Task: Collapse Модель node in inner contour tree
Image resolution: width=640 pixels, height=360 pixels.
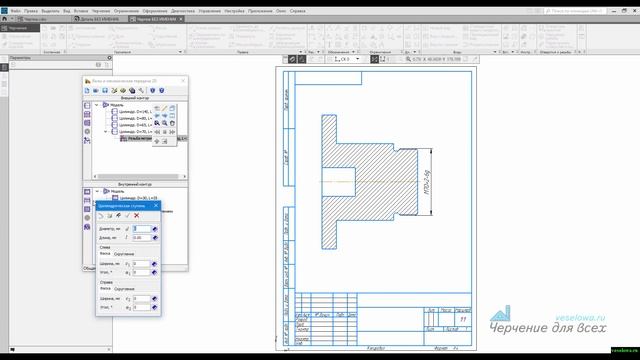Action: point(97,191)
